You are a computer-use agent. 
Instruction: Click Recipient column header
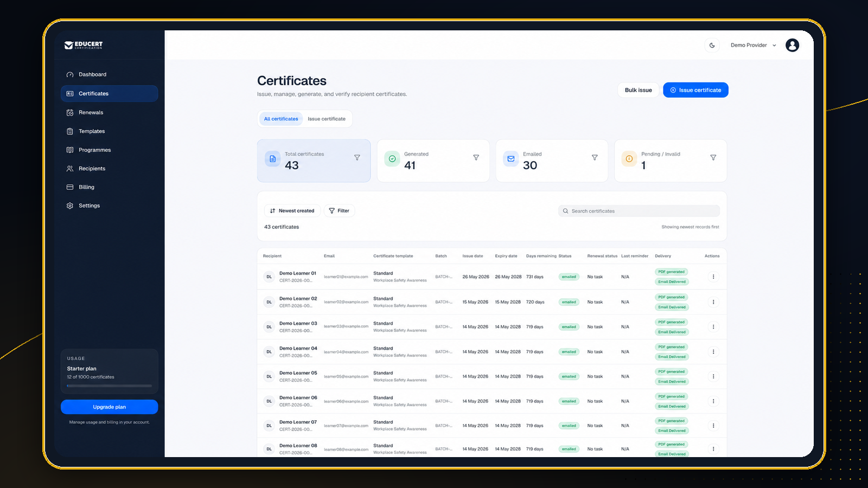272,256
